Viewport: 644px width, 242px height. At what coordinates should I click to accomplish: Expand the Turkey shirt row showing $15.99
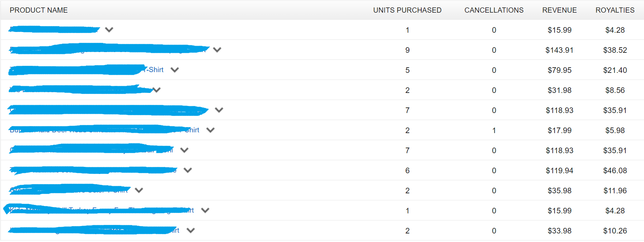pos(205,210)
